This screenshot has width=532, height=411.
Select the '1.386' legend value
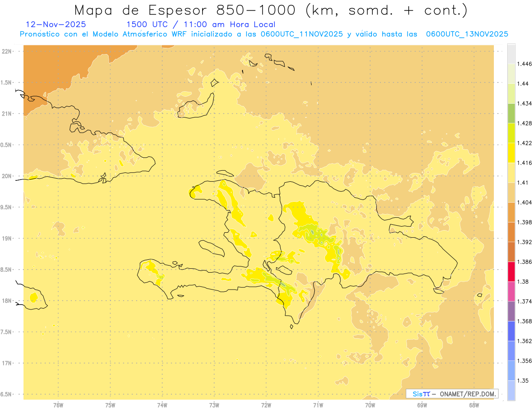[x=524, y=262]
